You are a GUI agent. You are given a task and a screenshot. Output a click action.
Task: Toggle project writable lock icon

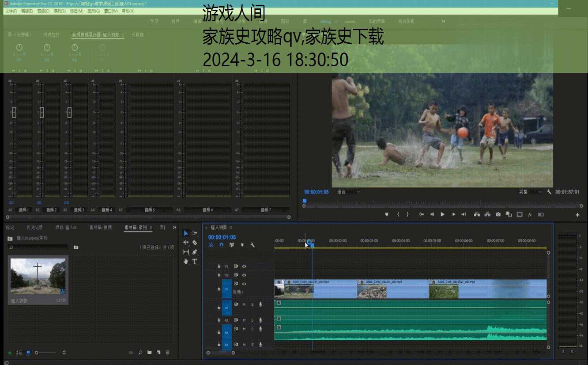pos(10,352)
